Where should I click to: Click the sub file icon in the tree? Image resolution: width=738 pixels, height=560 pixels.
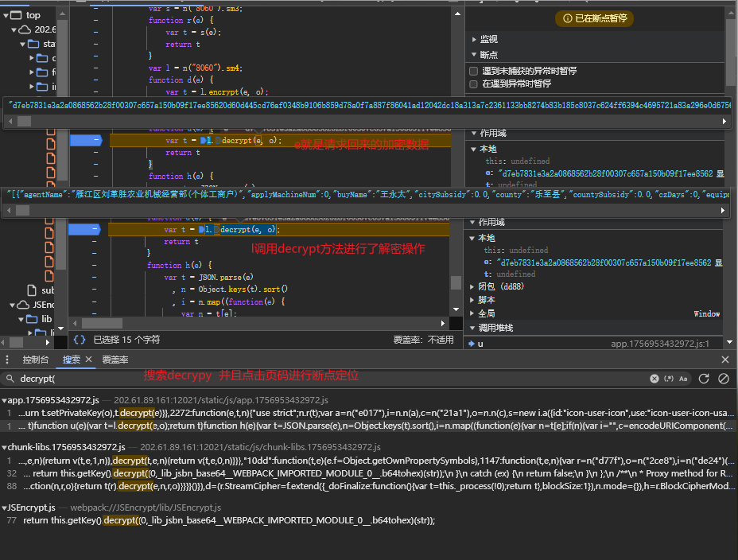32,290
